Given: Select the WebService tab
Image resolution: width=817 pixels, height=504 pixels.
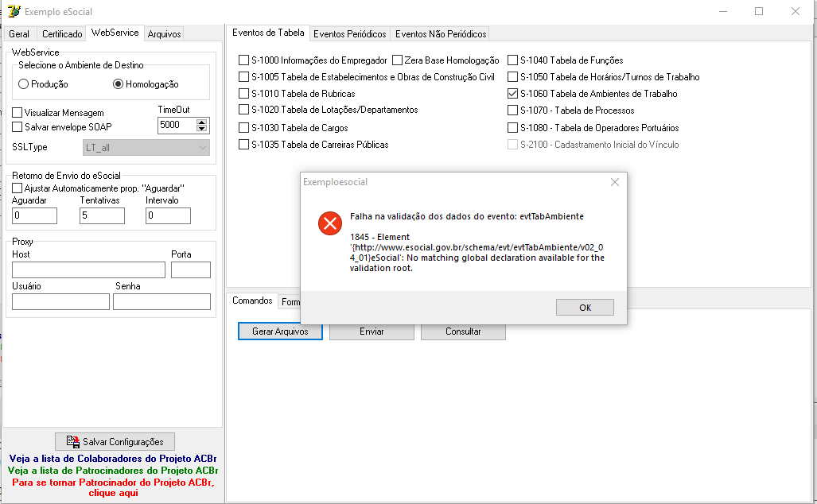Looking at the screenshot, I should tap(115, 33).
